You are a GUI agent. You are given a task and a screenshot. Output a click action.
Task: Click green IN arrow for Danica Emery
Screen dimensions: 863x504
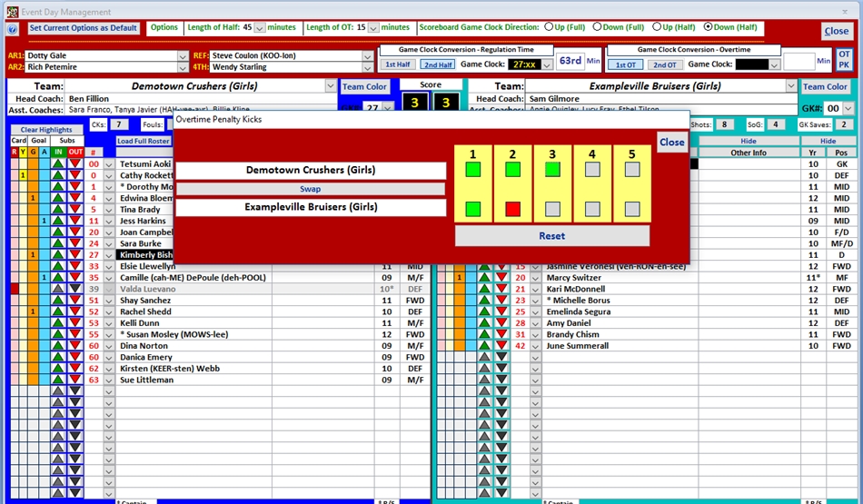pos(58,357)
